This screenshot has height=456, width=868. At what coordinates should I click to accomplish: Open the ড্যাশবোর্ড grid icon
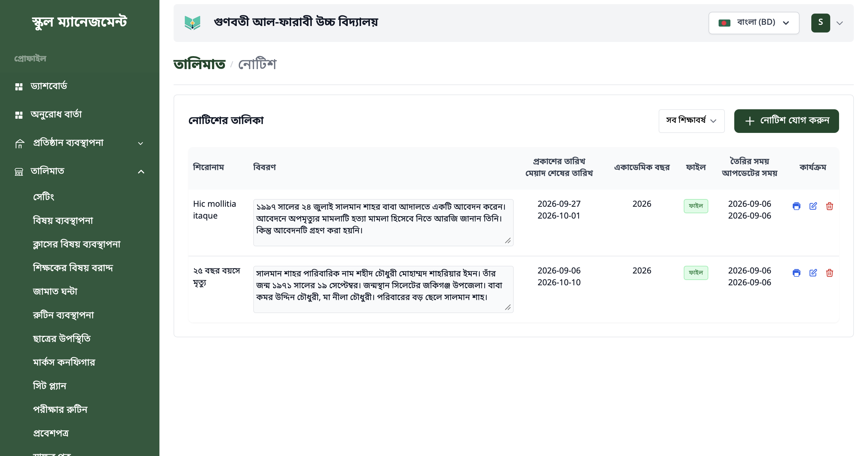19,87
